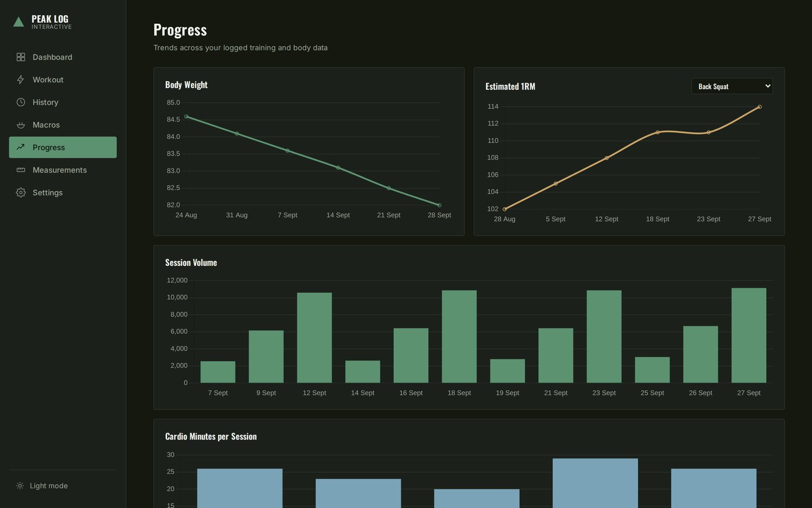Screen dimensions: 812x508
Task: Click the Cardio Minutes per Session title
Action: point(211,437)
